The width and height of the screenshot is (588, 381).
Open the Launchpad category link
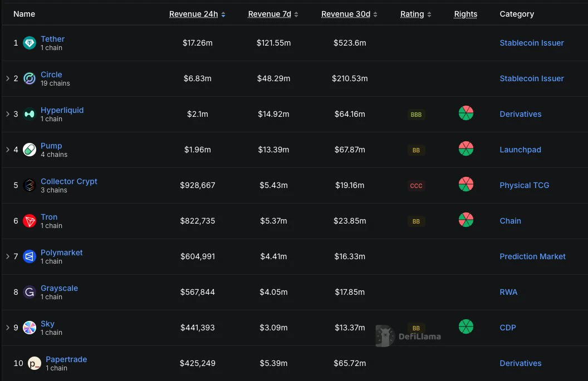coord(520,150)
